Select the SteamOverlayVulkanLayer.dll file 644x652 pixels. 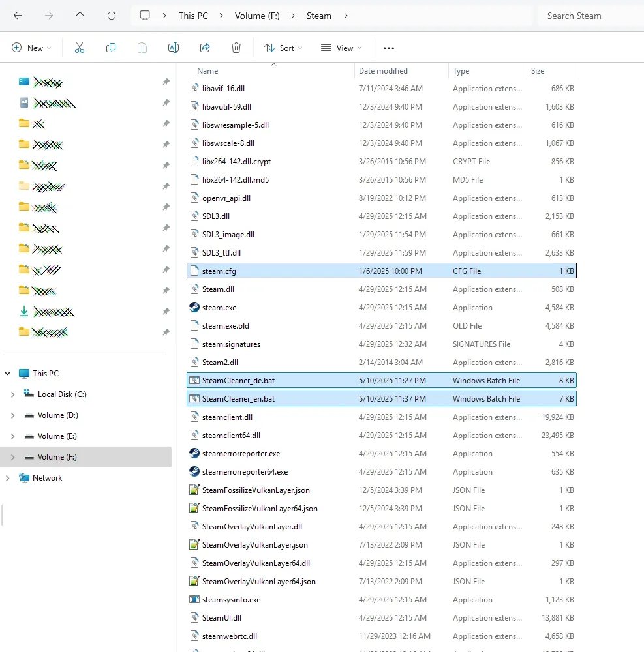382,526
